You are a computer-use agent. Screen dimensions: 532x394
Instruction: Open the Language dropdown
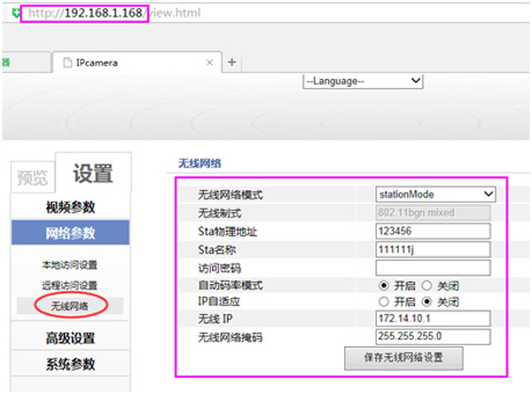click(x=363, y=81)
